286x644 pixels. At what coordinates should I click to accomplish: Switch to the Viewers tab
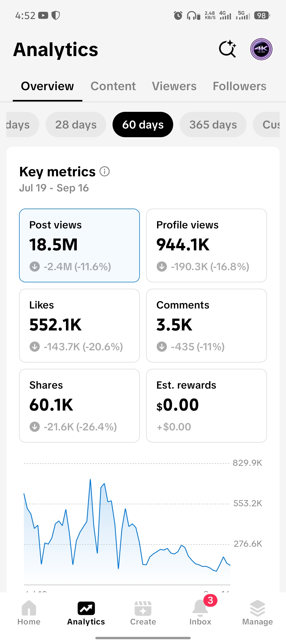coord(174,86)
